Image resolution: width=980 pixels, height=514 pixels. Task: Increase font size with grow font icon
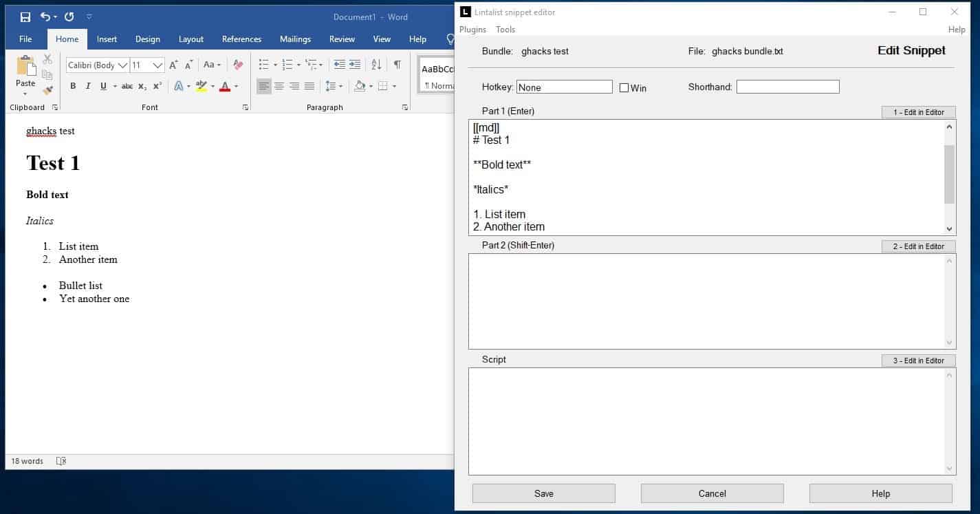(x=173, y=65)
